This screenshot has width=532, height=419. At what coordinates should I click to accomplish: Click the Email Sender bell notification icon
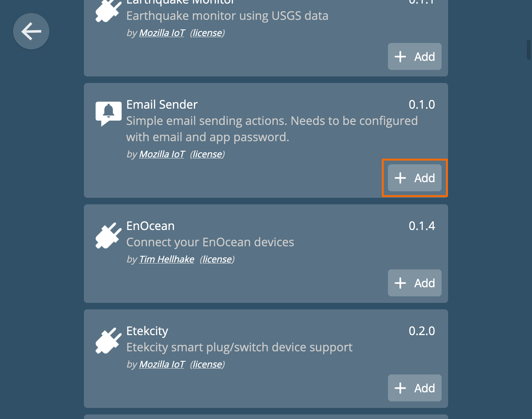109,114
